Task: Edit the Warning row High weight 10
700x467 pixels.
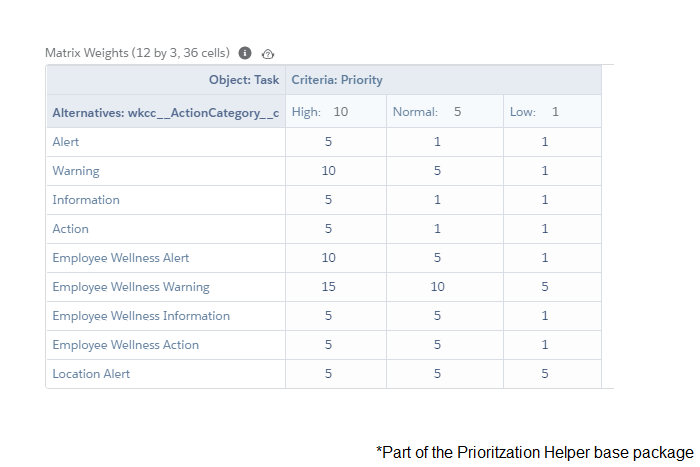Action: click(x=336, y=171)
